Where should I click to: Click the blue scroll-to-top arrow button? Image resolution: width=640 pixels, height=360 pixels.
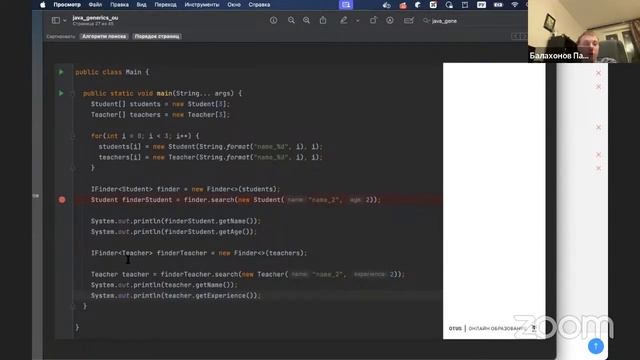[596, 346]
